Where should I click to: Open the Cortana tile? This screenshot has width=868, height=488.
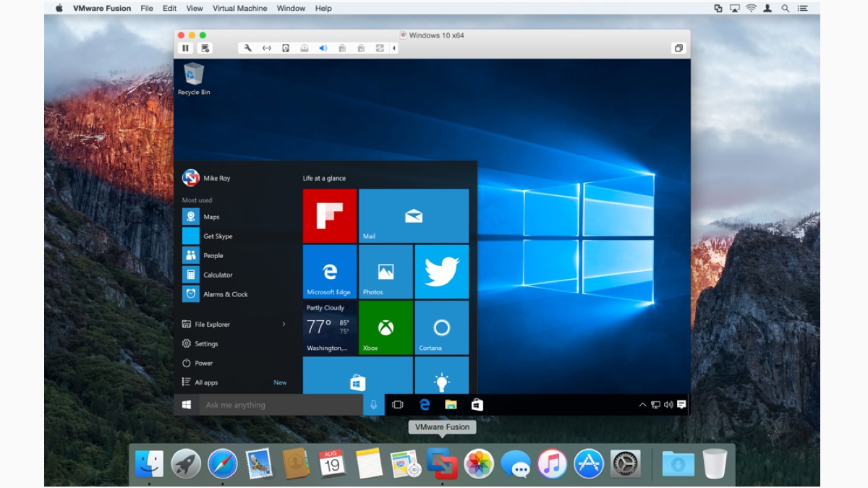(442, 328)
